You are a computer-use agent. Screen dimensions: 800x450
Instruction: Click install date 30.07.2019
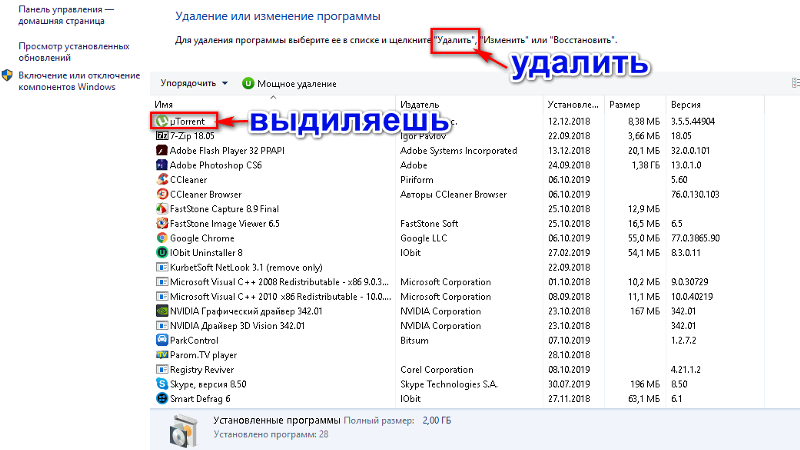coord(569,384)
